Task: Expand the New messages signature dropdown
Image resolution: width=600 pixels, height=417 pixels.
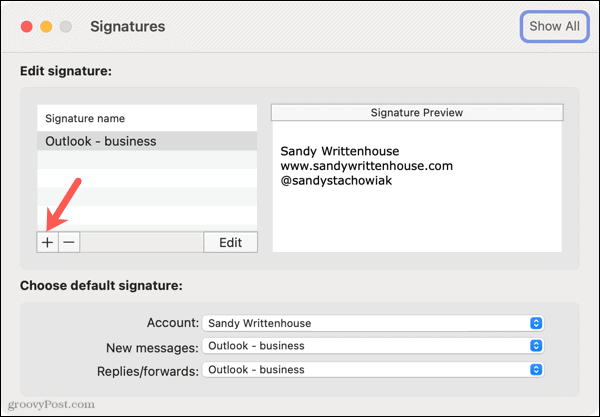Action: point(372,346)
